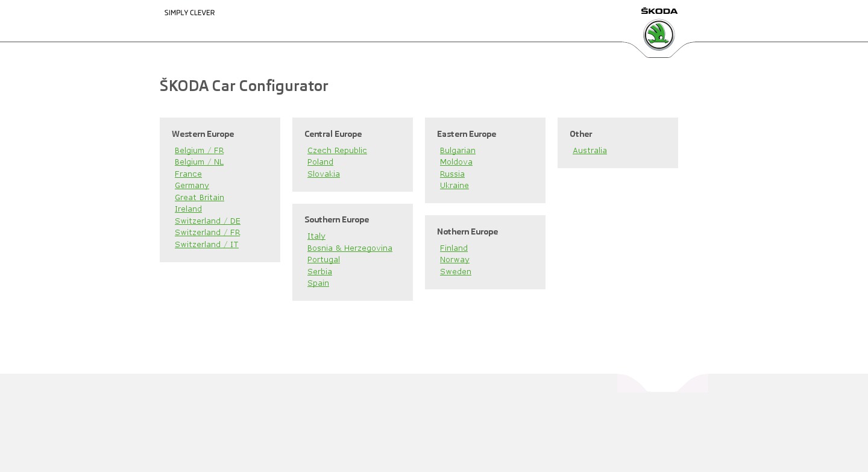Open Bosnia & Herzegovina link

point(350,248)
